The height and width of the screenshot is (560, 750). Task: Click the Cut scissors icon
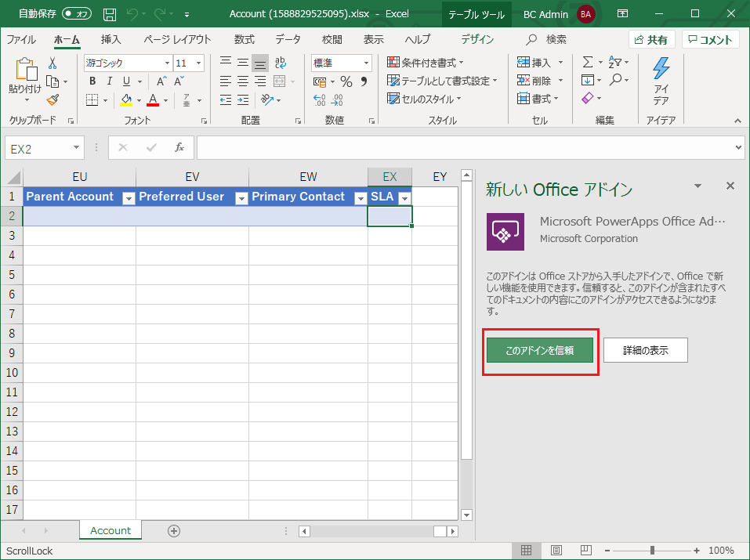(53, 63)
